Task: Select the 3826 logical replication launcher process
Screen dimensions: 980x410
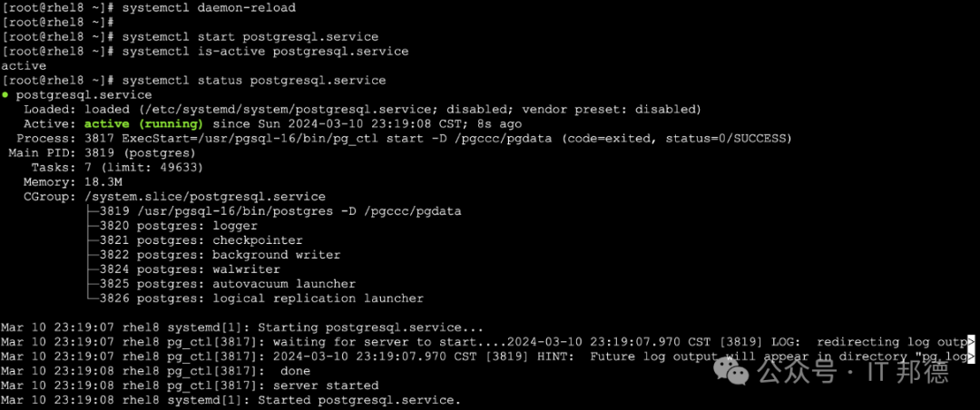Action: 261,298
